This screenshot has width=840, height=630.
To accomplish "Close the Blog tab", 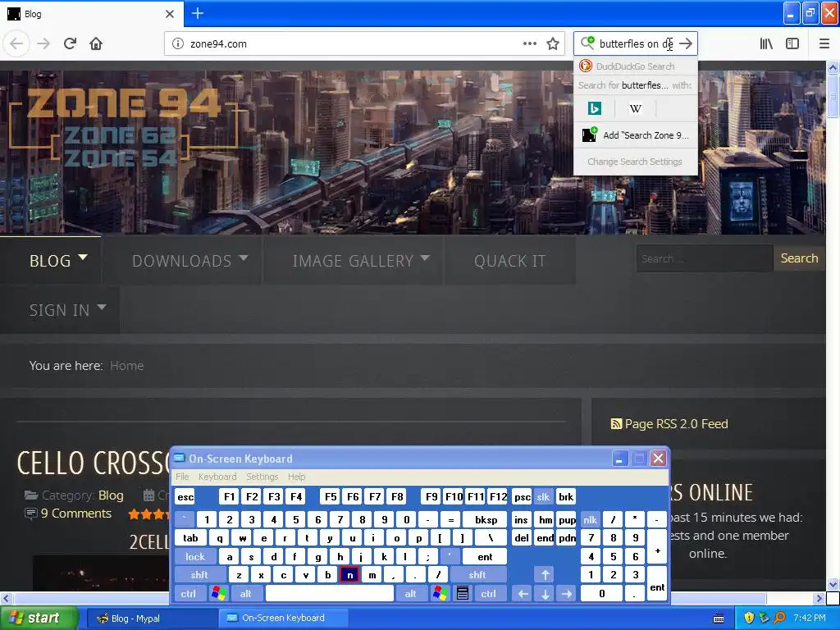I will [170, 14].
